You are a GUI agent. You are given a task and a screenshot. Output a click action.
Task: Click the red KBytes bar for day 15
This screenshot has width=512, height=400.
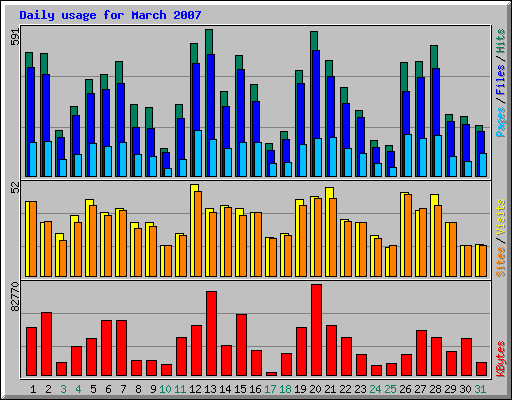point(241,345)
